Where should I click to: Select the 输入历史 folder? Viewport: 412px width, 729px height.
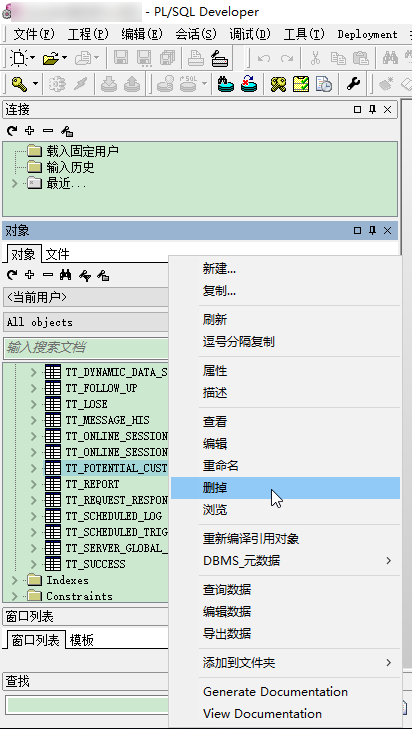(70, 167)
